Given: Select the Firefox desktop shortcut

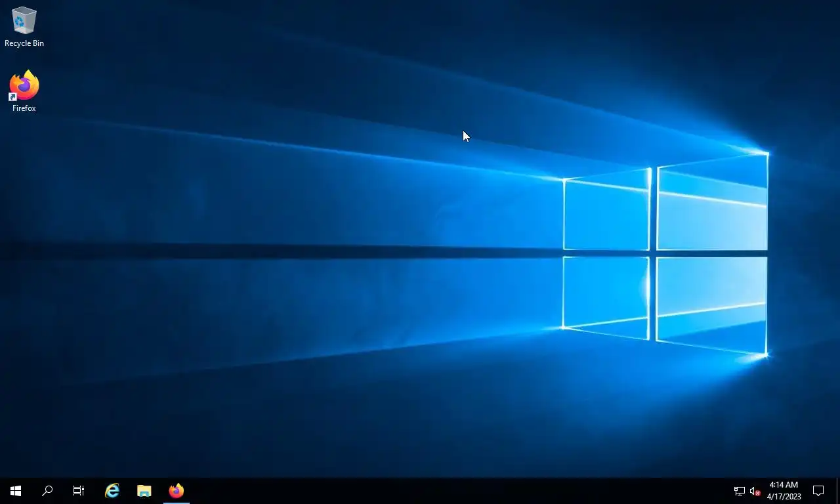Looking at the screenshot, I should click(24, 91).
